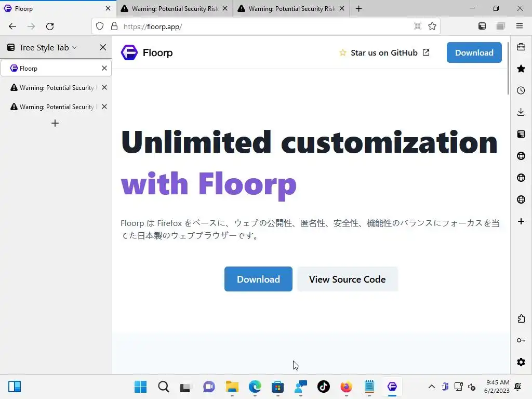Expand the Tree Style Tab dropdown chevron
The image size is (532, 399).
[x=74, y=48]
